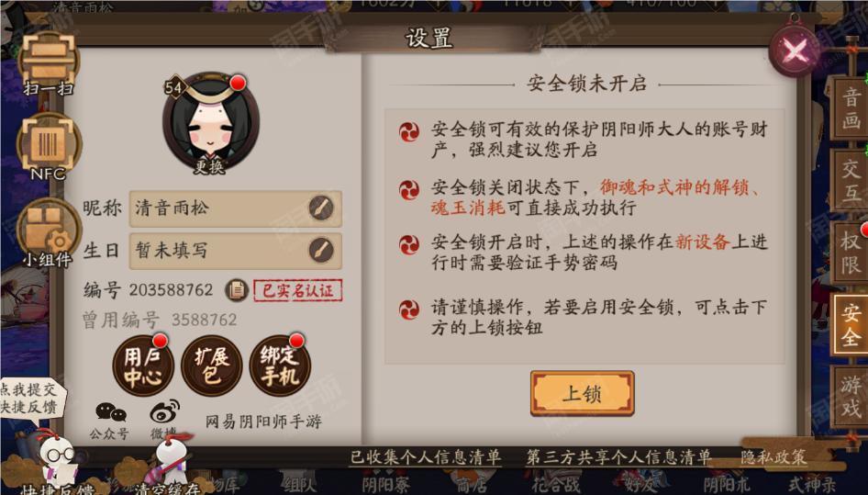Tap the 绑定手机 round button
This screenshot has height=495, width=868.
280,366
